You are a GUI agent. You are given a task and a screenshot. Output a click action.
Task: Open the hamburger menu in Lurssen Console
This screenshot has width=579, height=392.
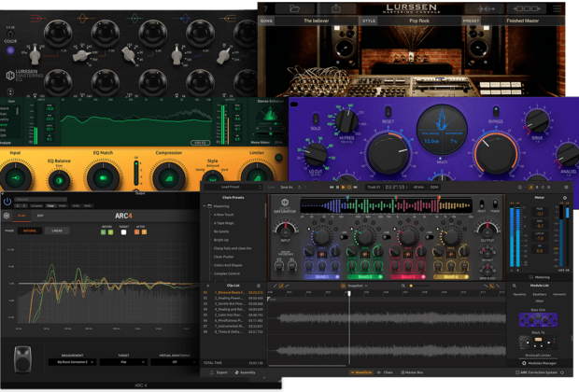pos(558,8)
